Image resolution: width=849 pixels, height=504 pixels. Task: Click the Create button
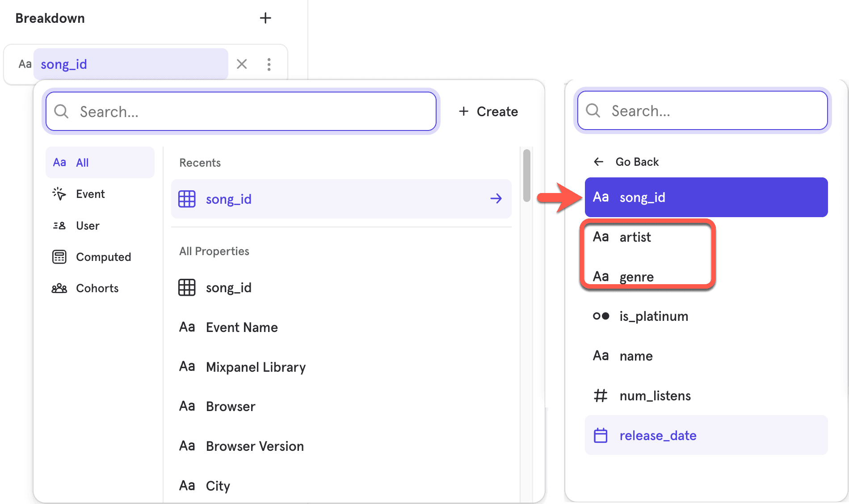pos(488,111)
